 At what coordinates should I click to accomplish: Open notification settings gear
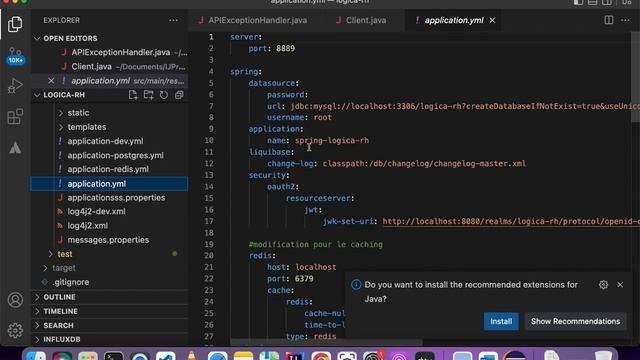click(x=603, y=284)
